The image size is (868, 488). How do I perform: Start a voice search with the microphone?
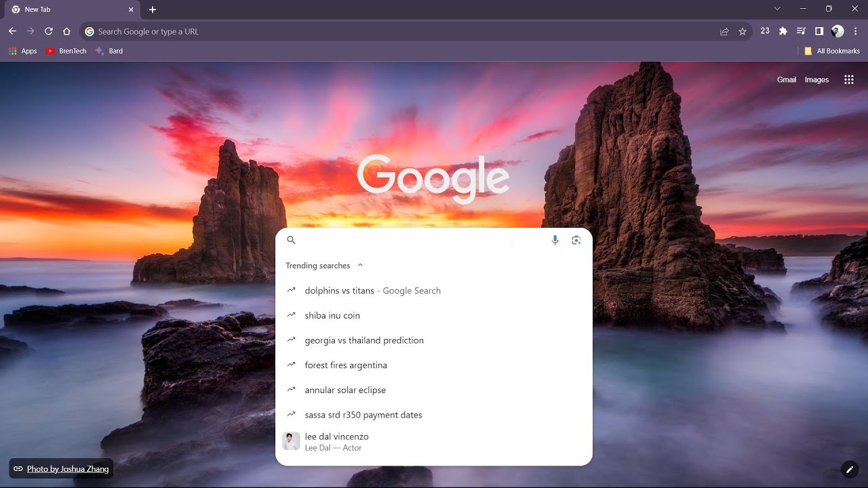555,240
